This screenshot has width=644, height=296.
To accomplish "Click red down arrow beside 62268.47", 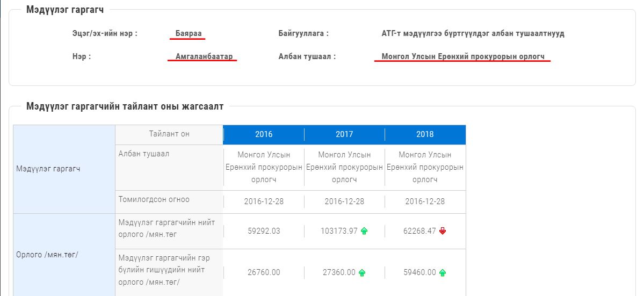I will click(443, 231).
